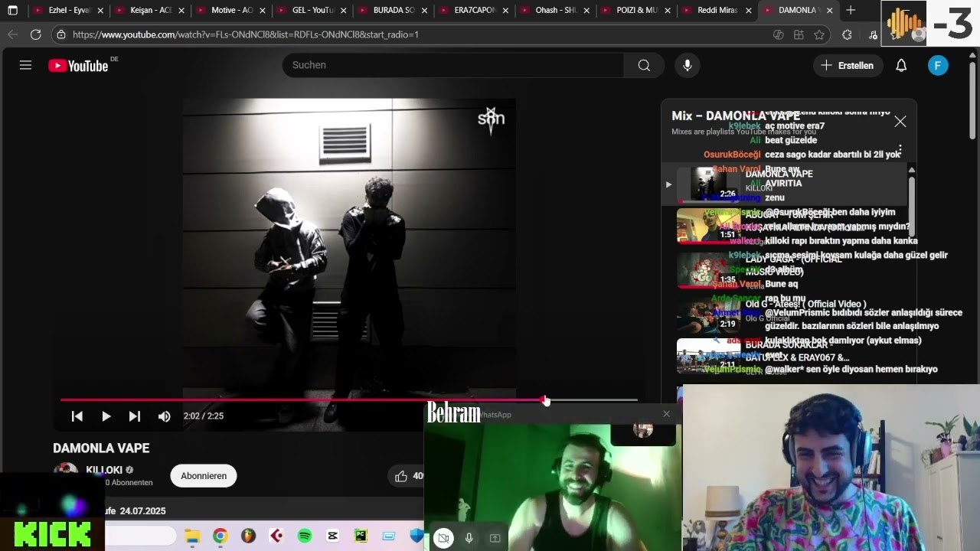Open YouTube notifications bell
The height and width of the screenshot is (551, 980).
coord(901,65)
